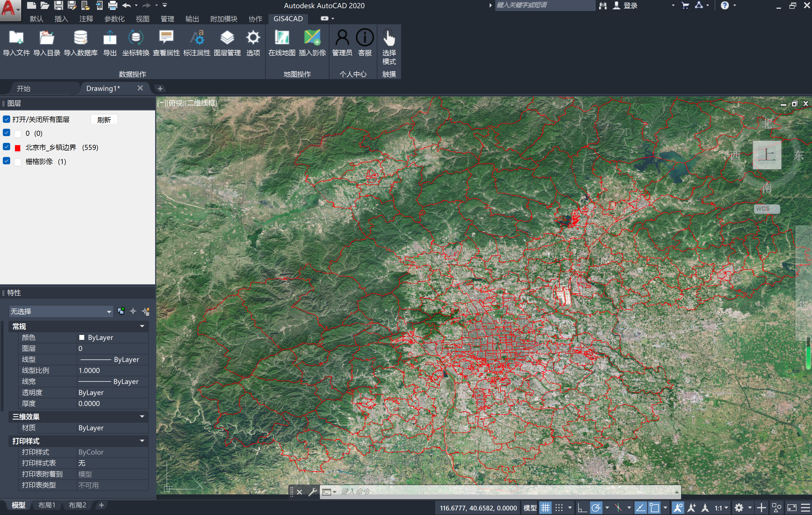The width and height of the screenshot is (812, 515).
Task: Expand the 打印样式 section
Action: pos(142,441)
